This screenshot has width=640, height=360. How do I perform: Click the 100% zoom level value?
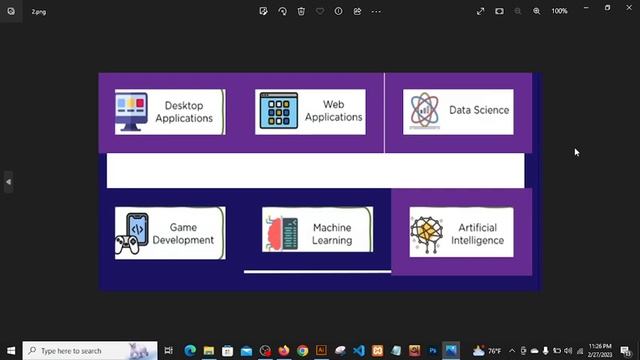560,11
